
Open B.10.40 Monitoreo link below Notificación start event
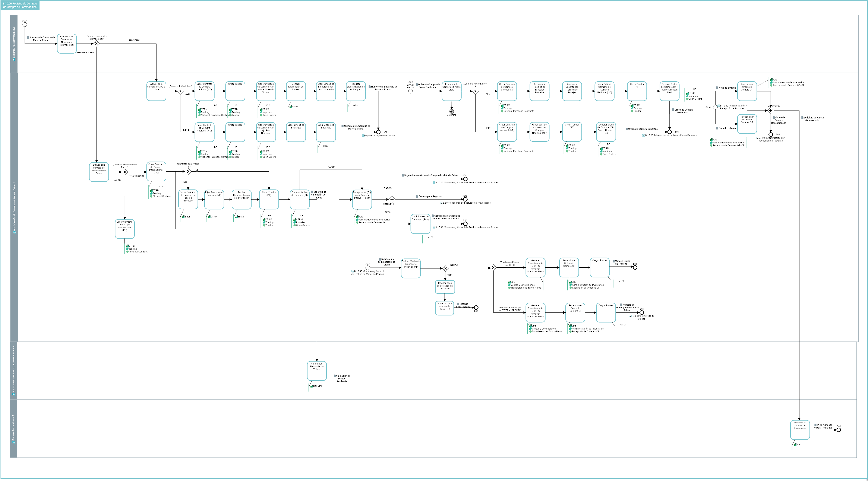tap(368, 273)
